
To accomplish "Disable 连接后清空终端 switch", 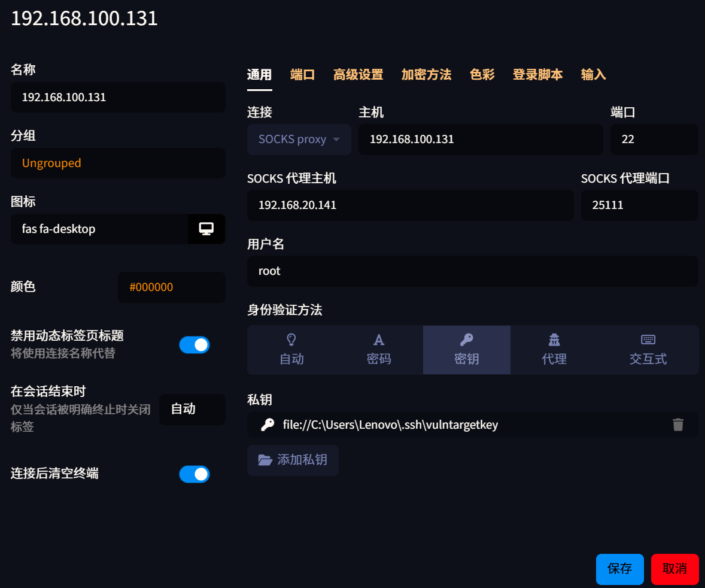I will pos(194,474).
